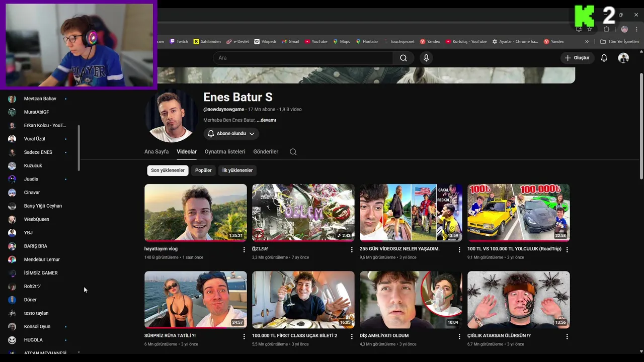This screenshot has height=362, width=644.
Task: Open the @newdaynewgame channel handle
Action: (x=224, y=109)
